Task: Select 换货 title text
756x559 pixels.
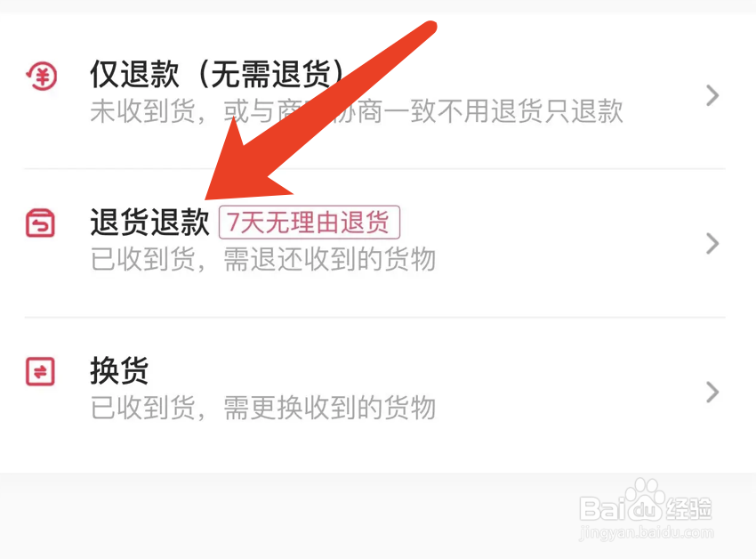Action: pyautogui.click(x=119, y=370)
